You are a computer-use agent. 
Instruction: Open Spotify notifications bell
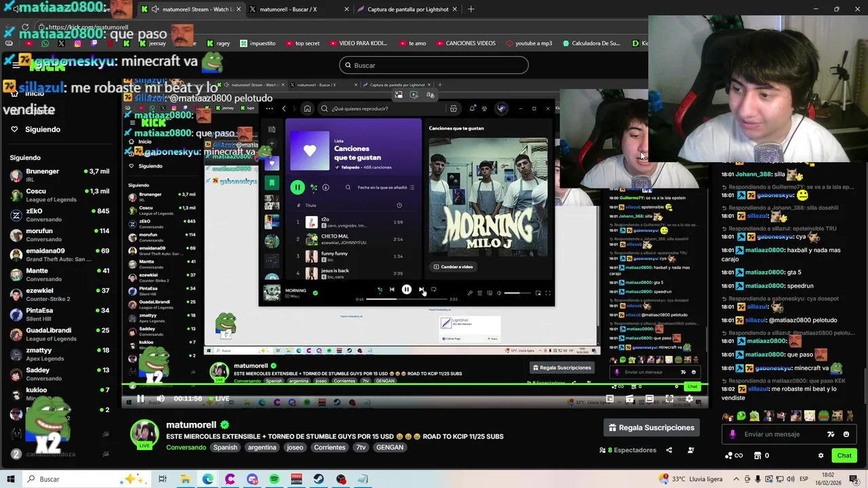click(x=471, y=108)
